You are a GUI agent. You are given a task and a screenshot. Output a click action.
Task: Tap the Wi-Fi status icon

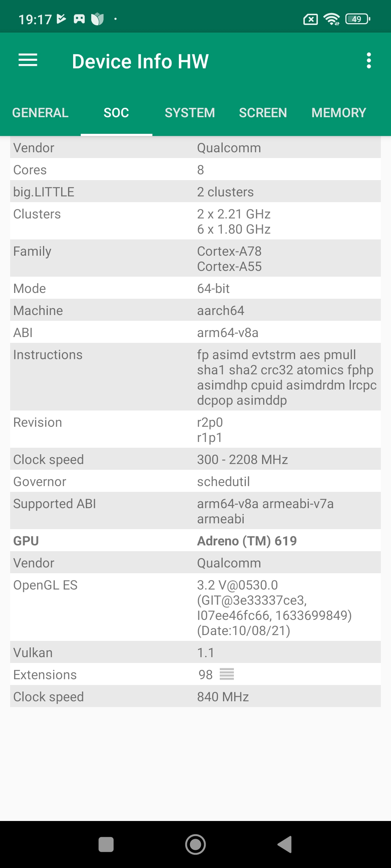point(331,19)
